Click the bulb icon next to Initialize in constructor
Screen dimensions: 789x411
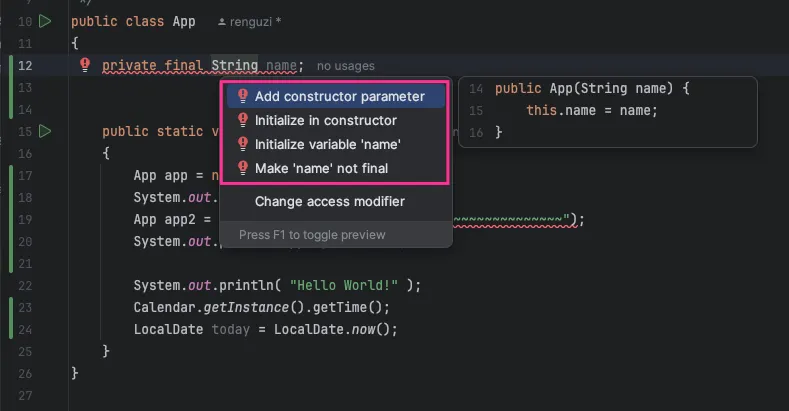point(242,121)
